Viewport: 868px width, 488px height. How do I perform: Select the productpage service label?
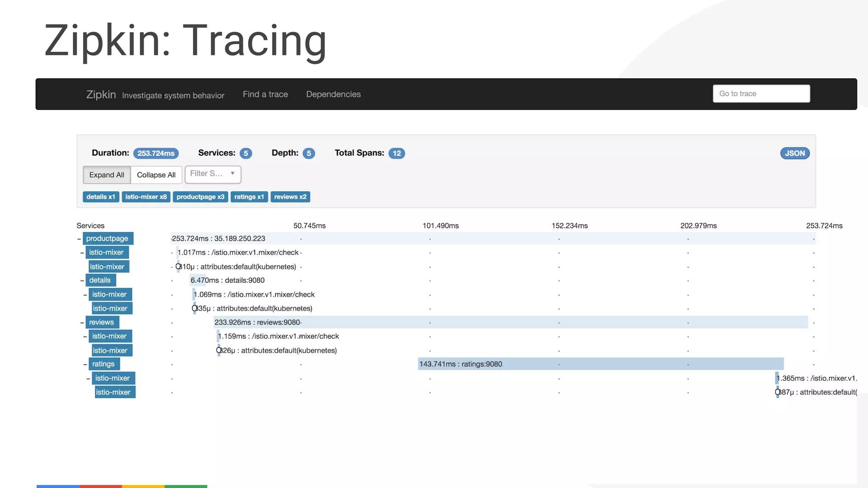coord(108,238)
